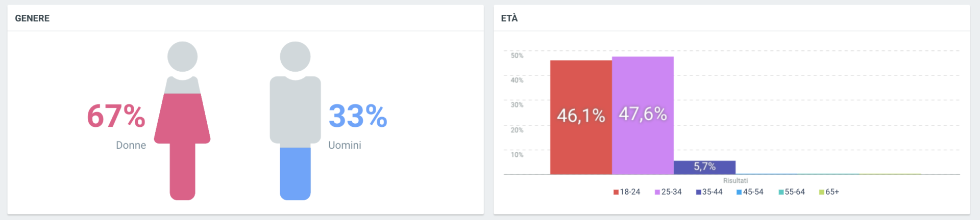Select the red 18-24 legend swatch
This screenshot has height=220, width=980.
(616, 192)
